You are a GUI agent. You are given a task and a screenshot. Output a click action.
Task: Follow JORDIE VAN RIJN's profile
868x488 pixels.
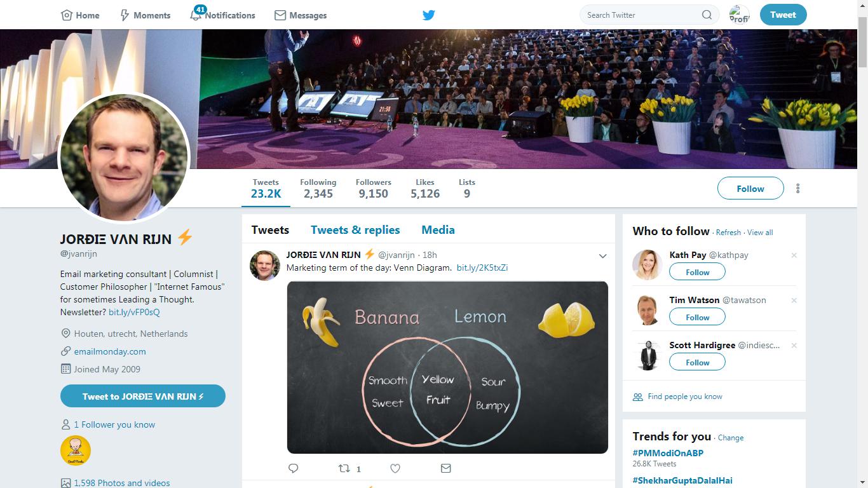coord(750,189)
